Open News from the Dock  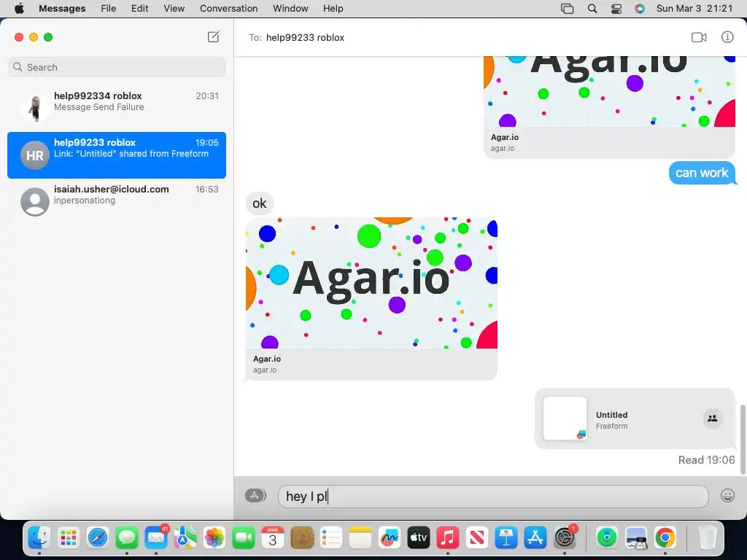[x=477, y=537]
